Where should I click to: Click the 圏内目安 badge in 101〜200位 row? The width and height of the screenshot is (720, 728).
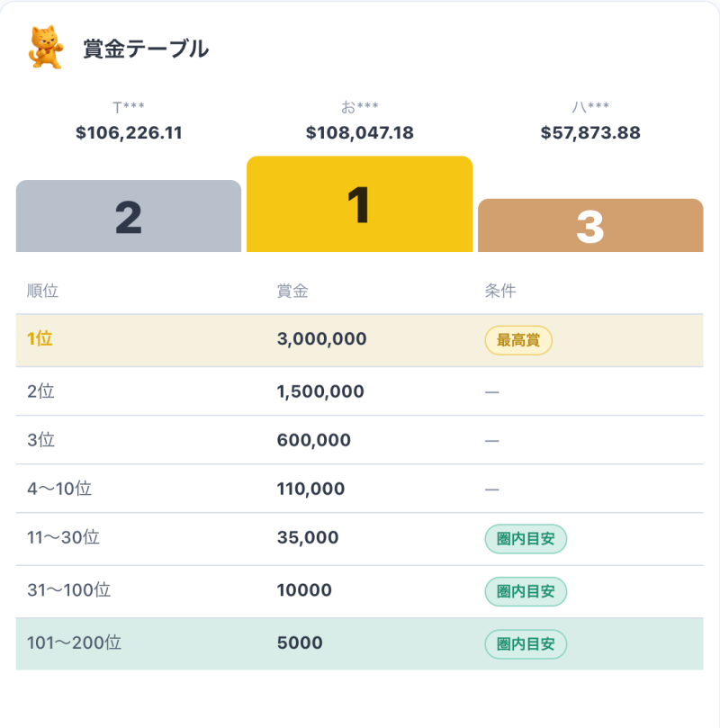point(526,644)
